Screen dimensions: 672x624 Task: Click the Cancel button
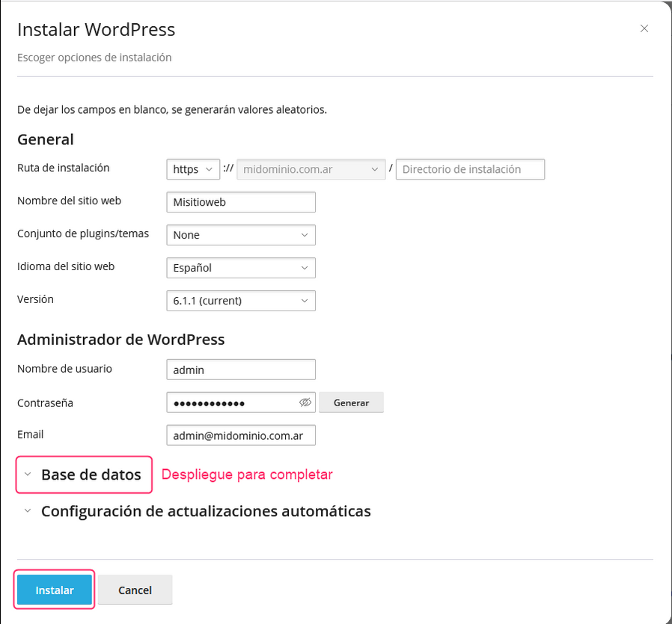(135, 590)
